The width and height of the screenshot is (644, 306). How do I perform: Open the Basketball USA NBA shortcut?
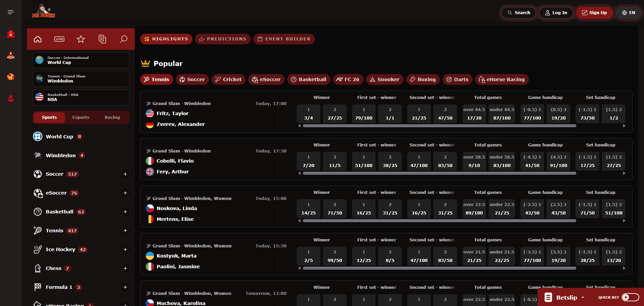pos(81,97)
